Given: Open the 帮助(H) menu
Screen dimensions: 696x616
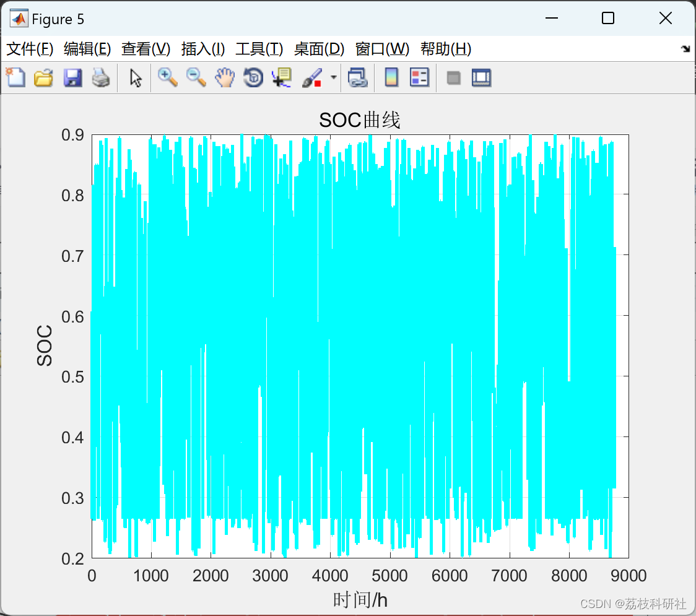Looking at the screenshot, I should click(x=446, y=49).
